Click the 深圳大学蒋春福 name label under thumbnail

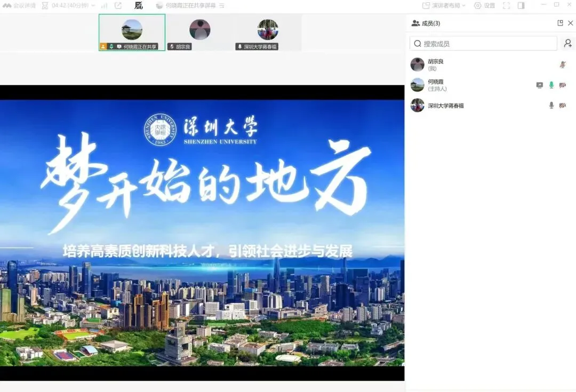click(257, 46)
